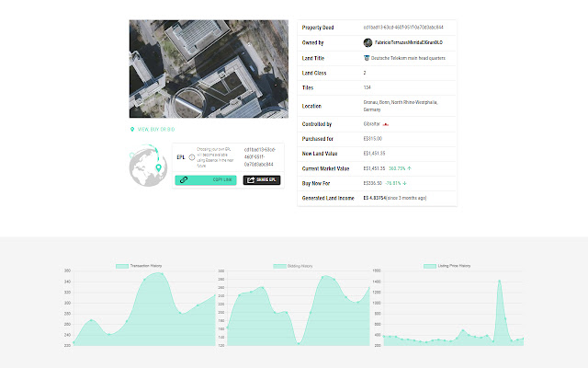Click the Listing Price History legend label
This screenshot has width=588, height=368.
[x=454, y=266]
